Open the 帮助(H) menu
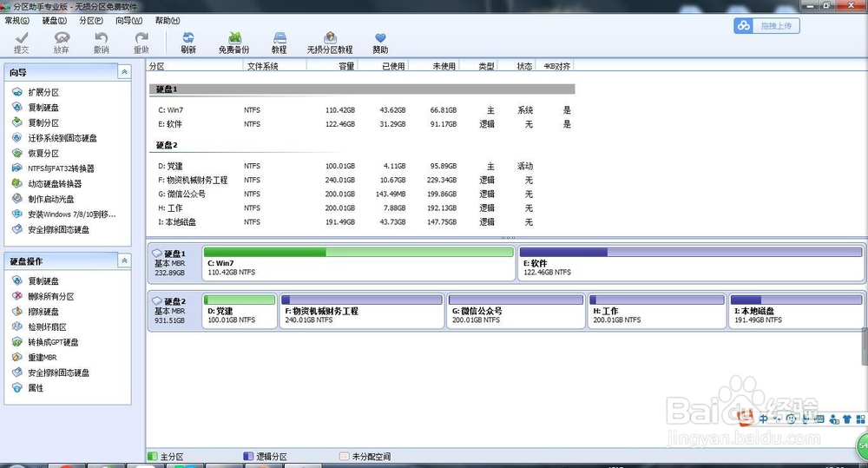This screenshot has width=868, height=468. coord(168,21)
